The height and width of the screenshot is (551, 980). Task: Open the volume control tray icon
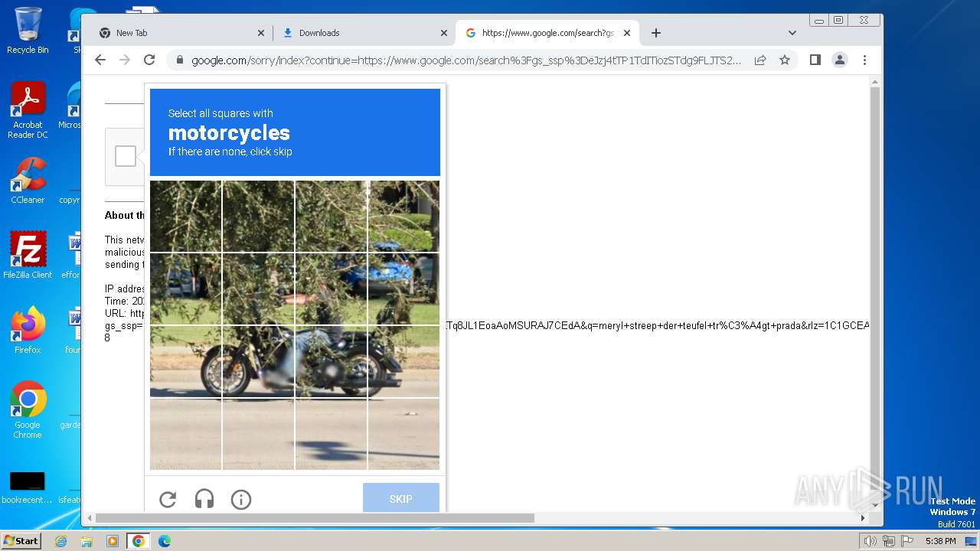point(871,541)
